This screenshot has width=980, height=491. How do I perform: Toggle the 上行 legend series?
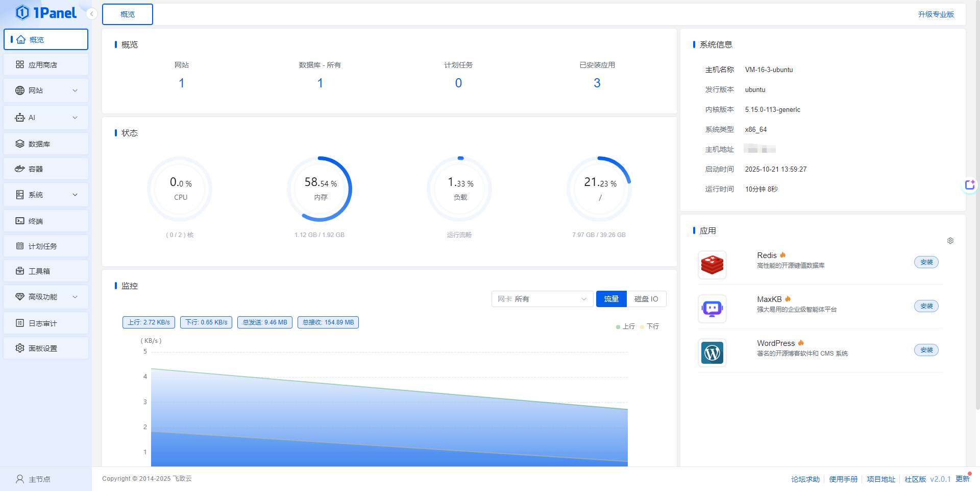click(625, 326)
